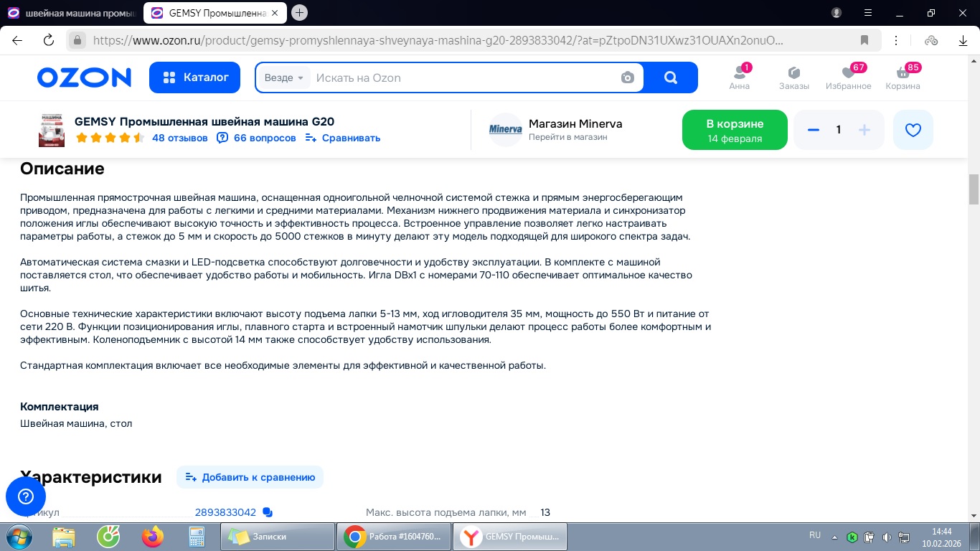Screen dimensions: 980x551
Task: Click the article number 2893833042
Action: click(225, 512)
